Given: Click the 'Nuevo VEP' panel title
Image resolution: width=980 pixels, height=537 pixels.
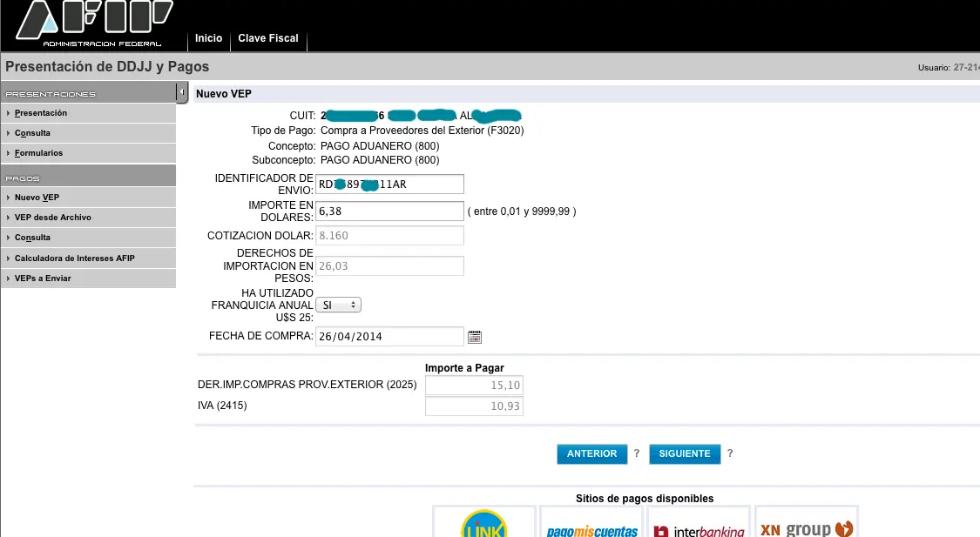Looking at the screenshot, I should [x=224, y=94].
